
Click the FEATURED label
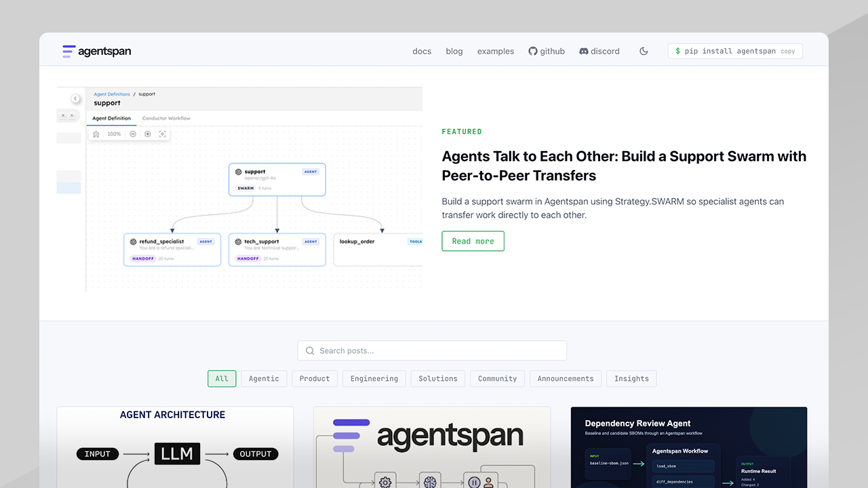462,131
